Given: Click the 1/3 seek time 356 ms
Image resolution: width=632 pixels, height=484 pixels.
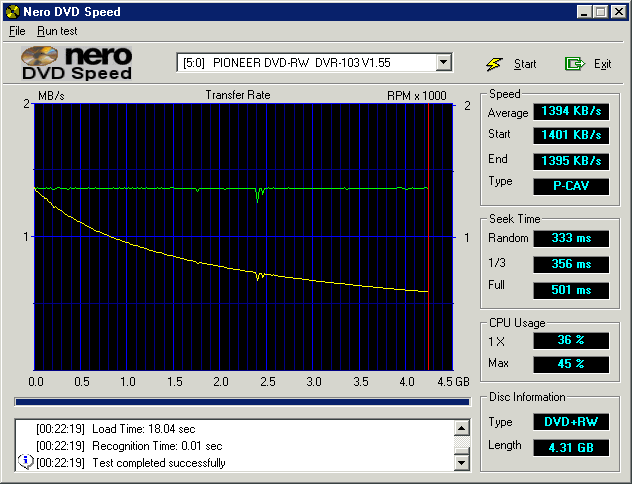Looking at the screenshot, I should [571, 264].
